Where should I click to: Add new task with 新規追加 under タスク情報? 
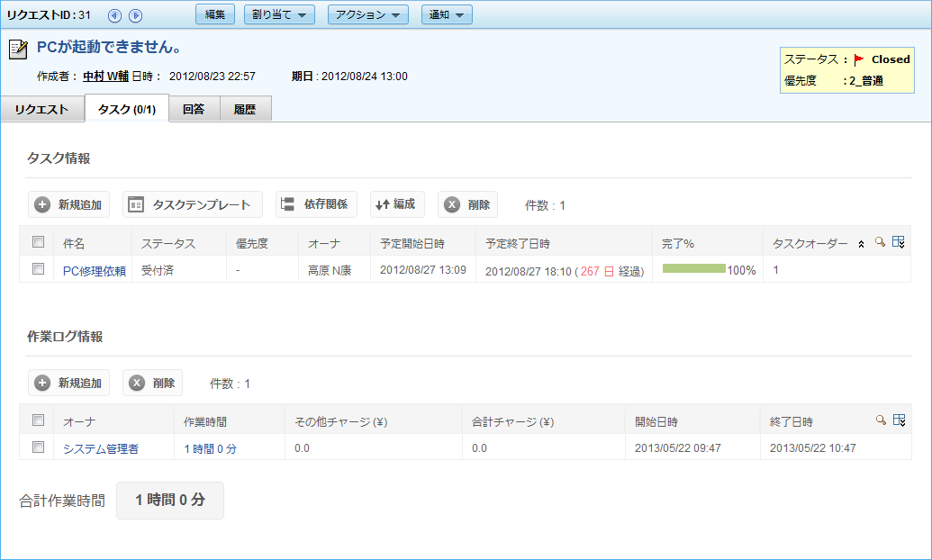click(x=69, y=204)
